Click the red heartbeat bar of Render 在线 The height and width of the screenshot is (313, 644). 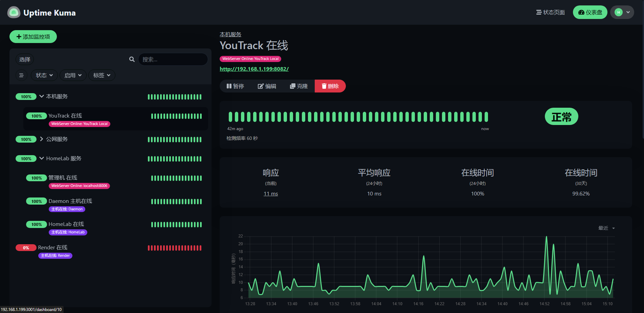click(175, 248)
